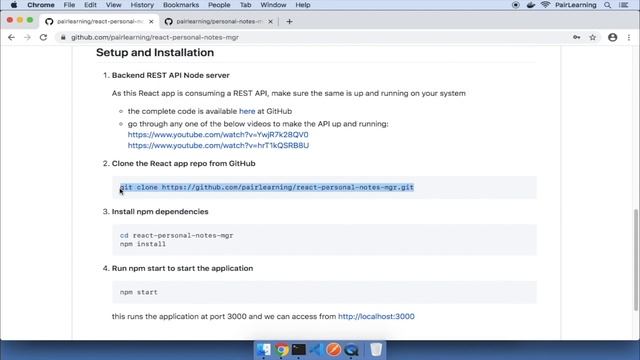Open the hrT1kQSRB8U YouTube link
This screenshot has height=360, width=640.
click(x=218, y=145)
